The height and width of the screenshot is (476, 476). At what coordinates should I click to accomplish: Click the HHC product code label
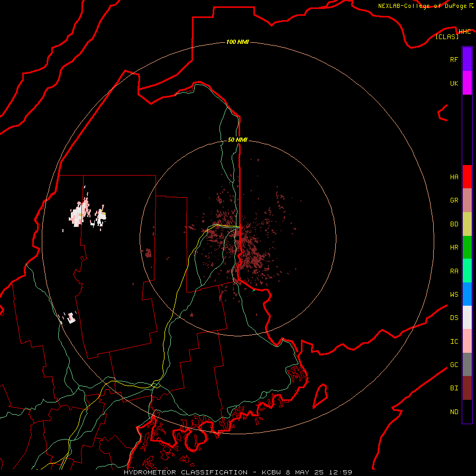[464, 32]
